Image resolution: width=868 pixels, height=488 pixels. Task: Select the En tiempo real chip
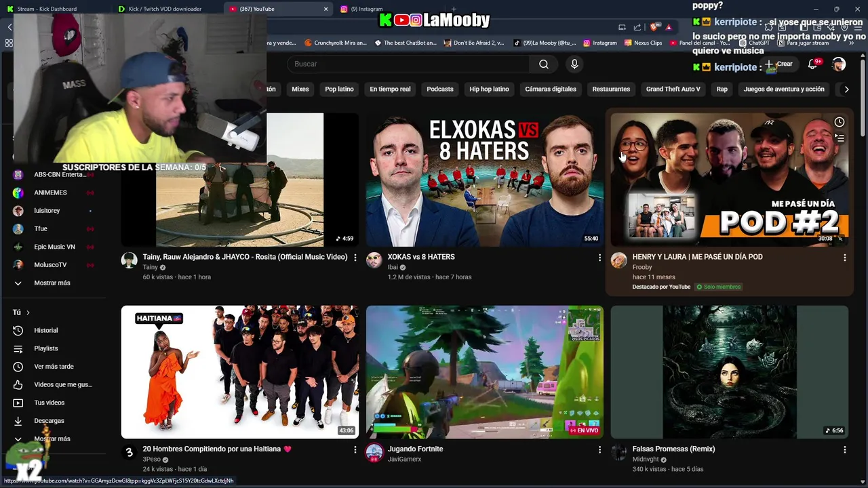pyautogui.click(x=390, y=89)
